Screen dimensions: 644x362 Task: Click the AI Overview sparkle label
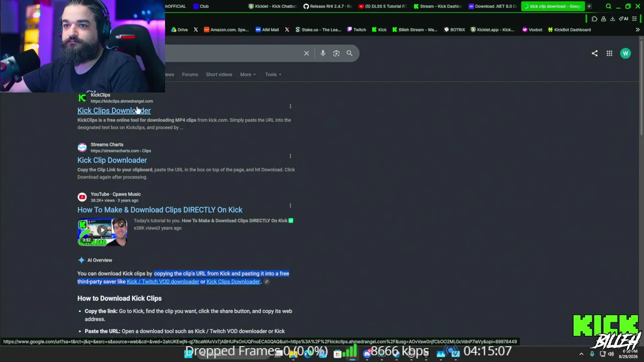pos(95,260)
